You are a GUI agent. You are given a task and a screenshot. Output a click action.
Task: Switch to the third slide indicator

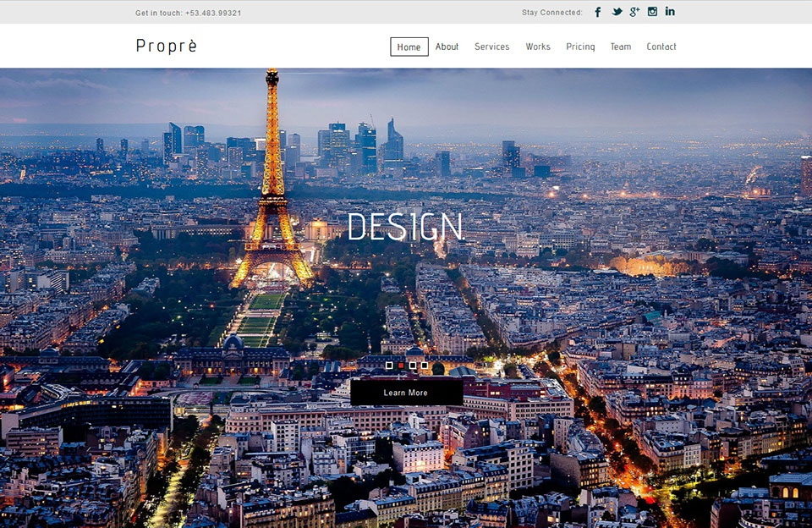pos(413,366)
